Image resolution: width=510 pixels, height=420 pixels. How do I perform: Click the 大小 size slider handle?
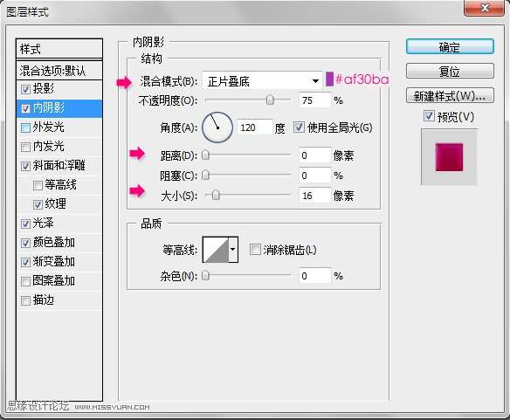216,196
